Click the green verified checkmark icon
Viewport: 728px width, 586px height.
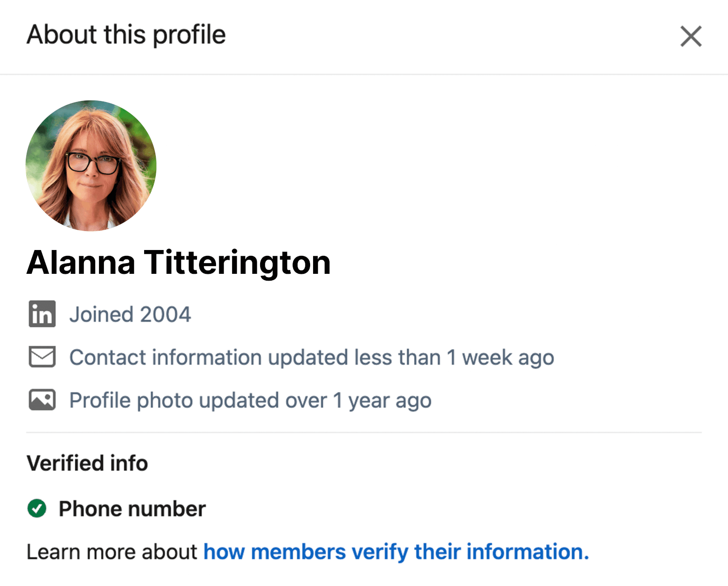37,508
